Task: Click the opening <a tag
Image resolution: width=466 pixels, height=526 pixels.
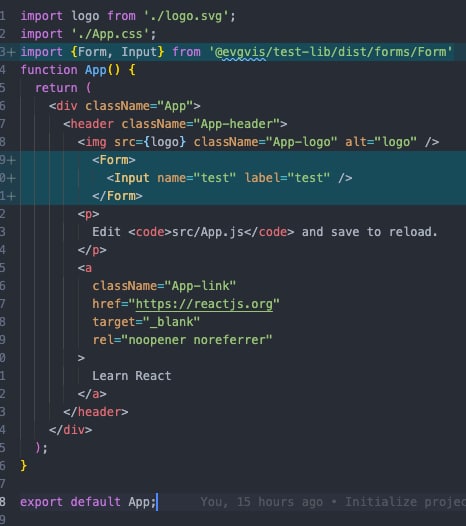Action: coord(85,268)
